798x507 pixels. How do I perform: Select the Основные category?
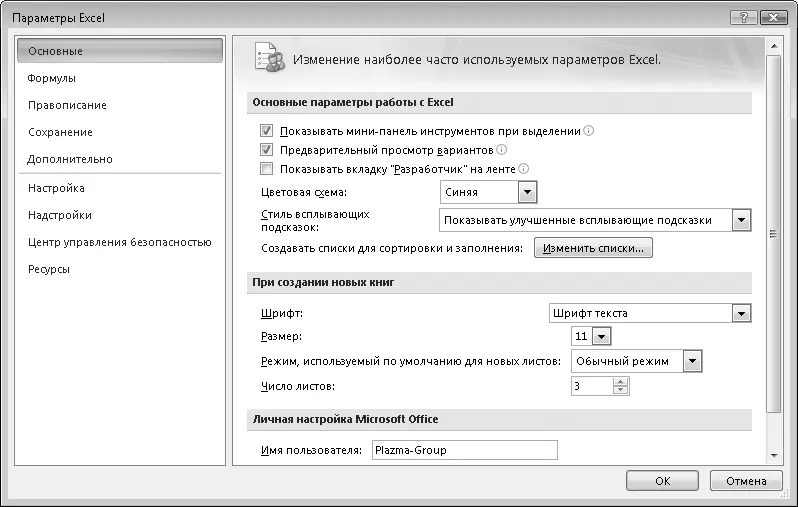120,51
